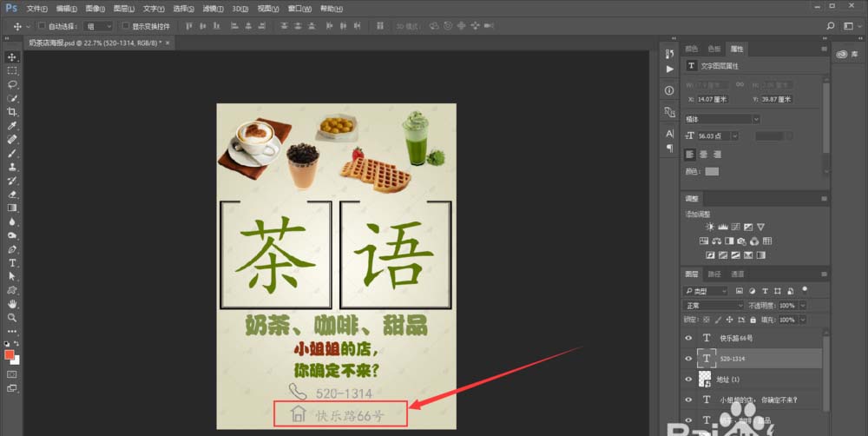Select the Custom Shape tool
Image resolution: width=868 pixels, height=436 pixels.
coord(11,290)
